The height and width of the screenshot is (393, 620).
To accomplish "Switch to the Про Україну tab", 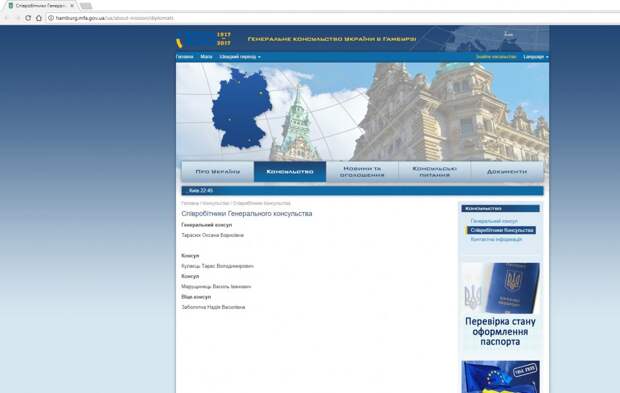I will pyautogui.click(x=217, y=172).
